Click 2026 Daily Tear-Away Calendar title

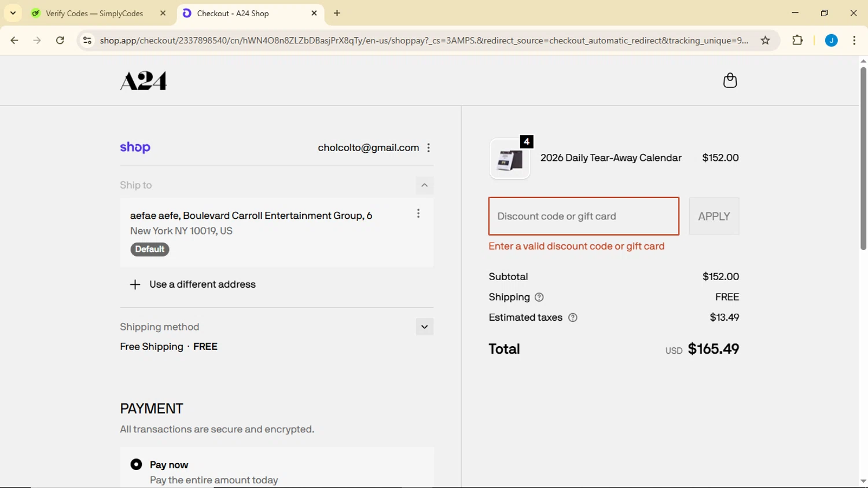[611, 158]
